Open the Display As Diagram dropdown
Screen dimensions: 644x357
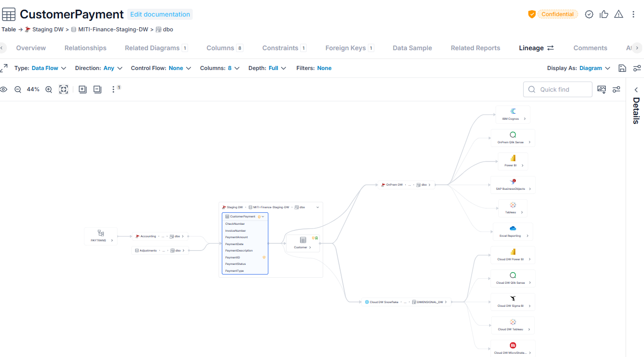[579, 68]
